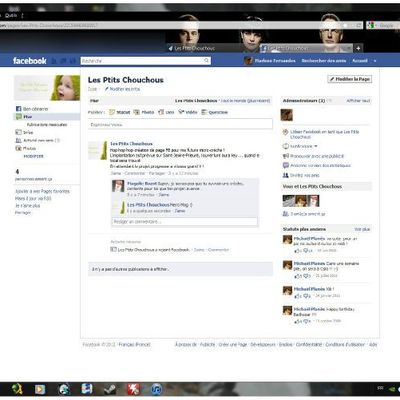Open wall filter Tout le monde dropdown
The image size is (400, 400).
(246, 101)
